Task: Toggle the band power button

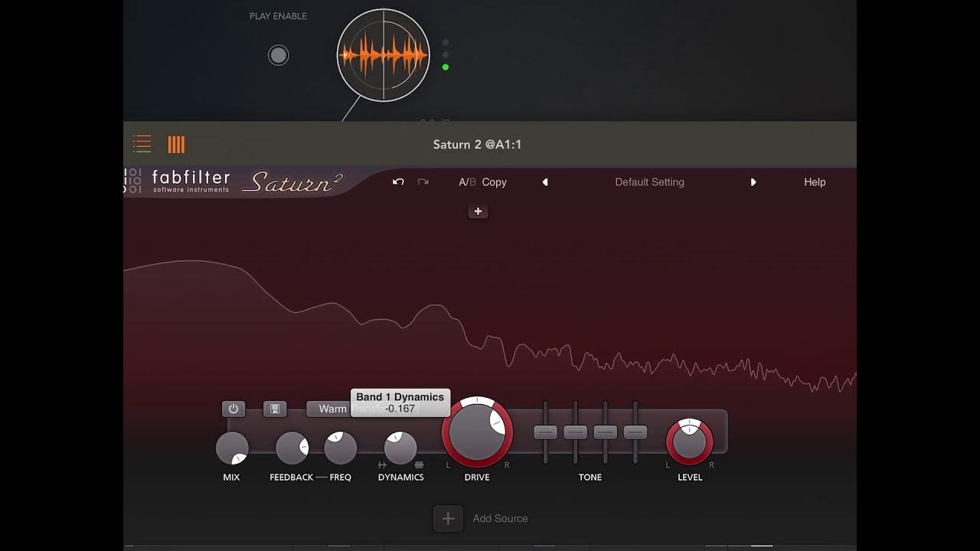Action: (234, 409)
